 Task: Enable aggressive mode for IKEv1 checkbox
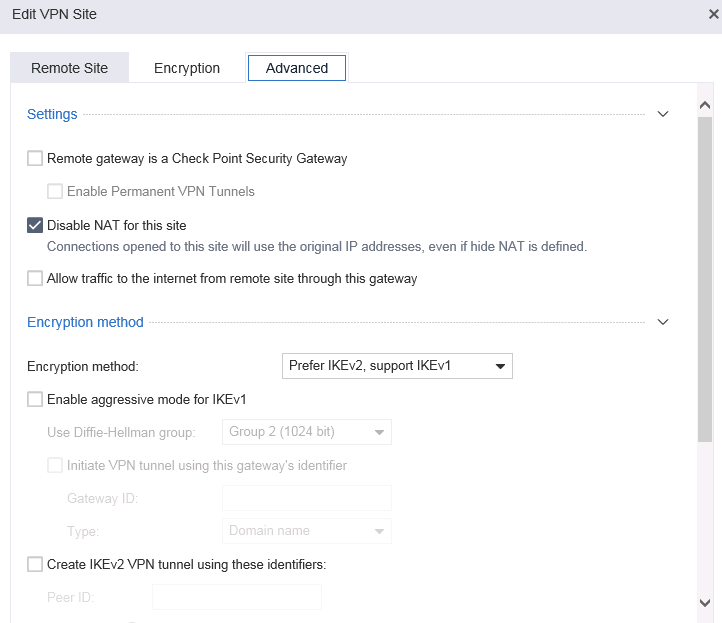(x=35, y=399)
